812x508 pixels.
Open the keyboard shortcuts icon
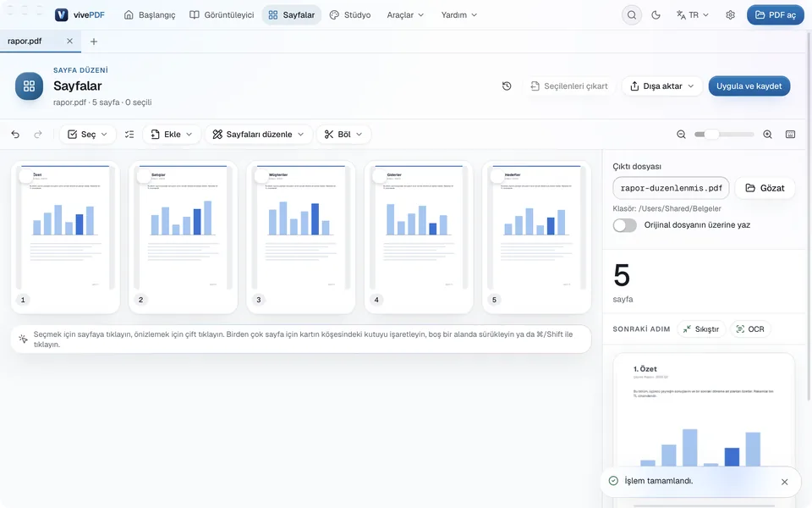pyautogui.click(x=790, y=135)
